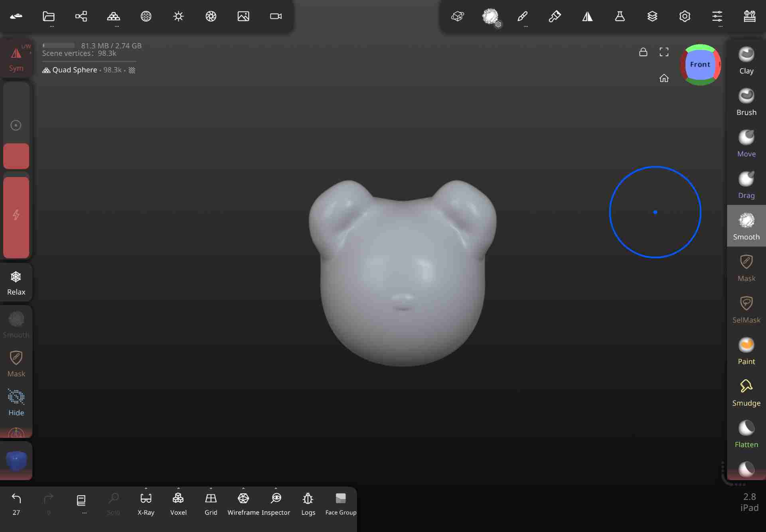
Task: Open the Nomad logo about menu
Action: (x=16, y=16)
